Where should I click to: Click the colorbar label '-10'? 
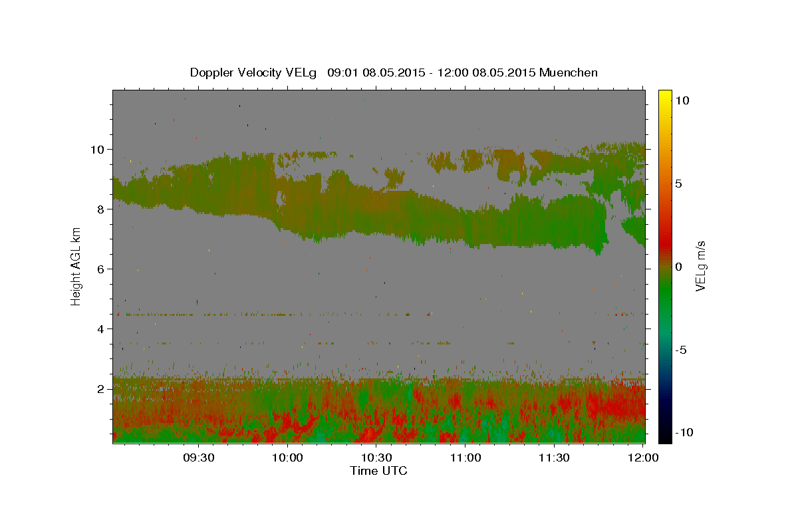coord(683,432)
